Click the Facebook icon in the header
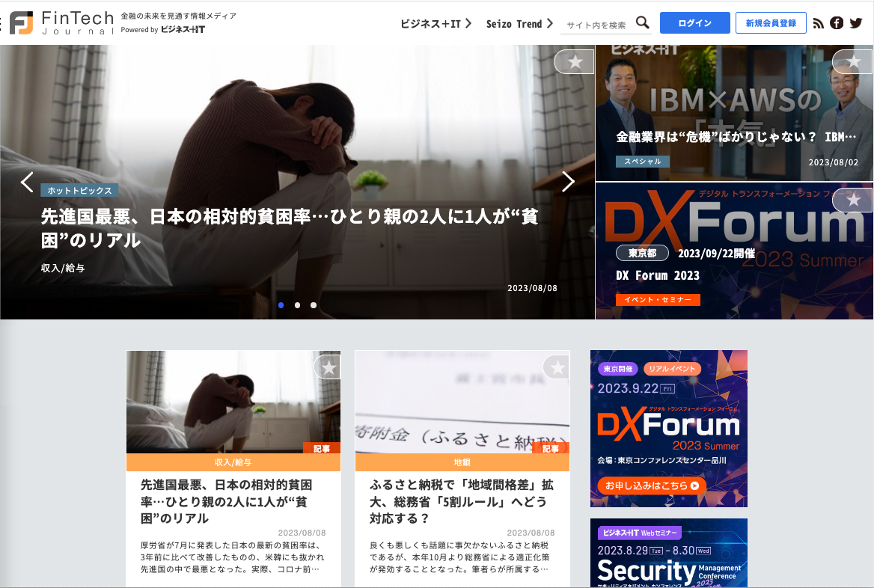The image size is (874, 588). 837,23
